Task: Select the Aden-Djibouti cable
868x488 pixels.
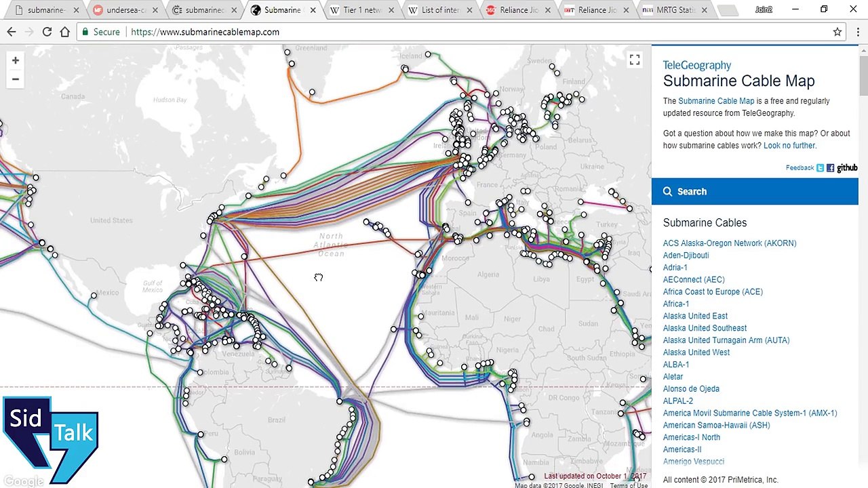Action: tap(686, 256)
